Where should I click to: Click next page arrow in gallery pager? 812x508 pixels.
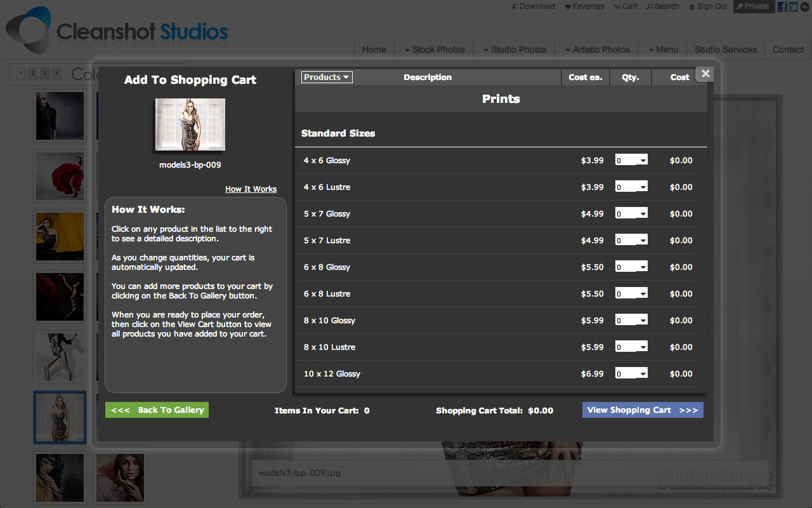point(57,74)
